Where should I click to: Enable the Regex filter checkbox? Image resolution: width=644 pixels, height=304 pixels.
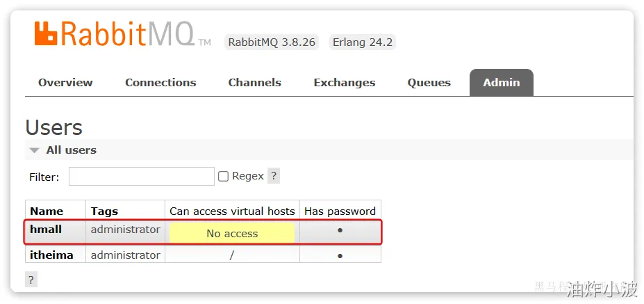223,177
